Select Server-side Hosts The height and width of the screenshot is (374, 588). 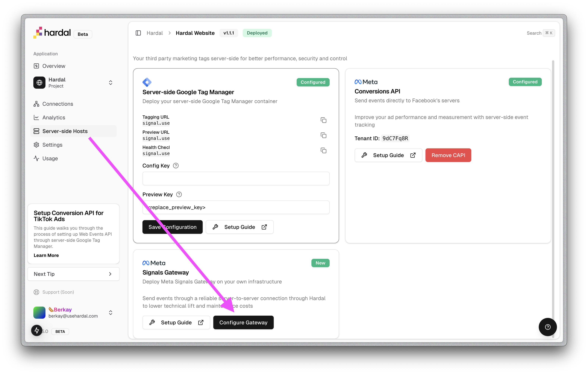coord(73,131)
